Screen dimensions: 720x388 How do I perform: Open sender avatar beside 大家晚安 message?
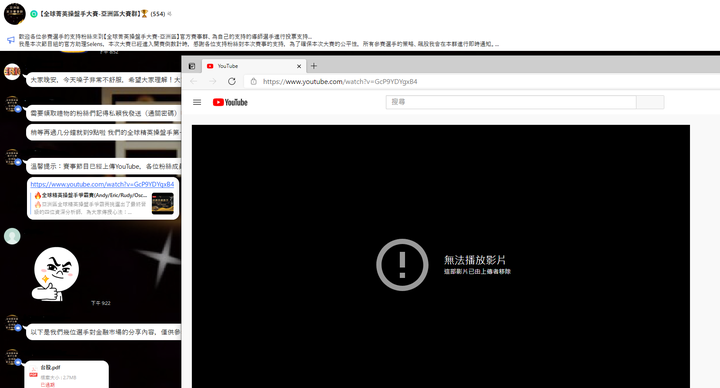click(x=12, y=71)
